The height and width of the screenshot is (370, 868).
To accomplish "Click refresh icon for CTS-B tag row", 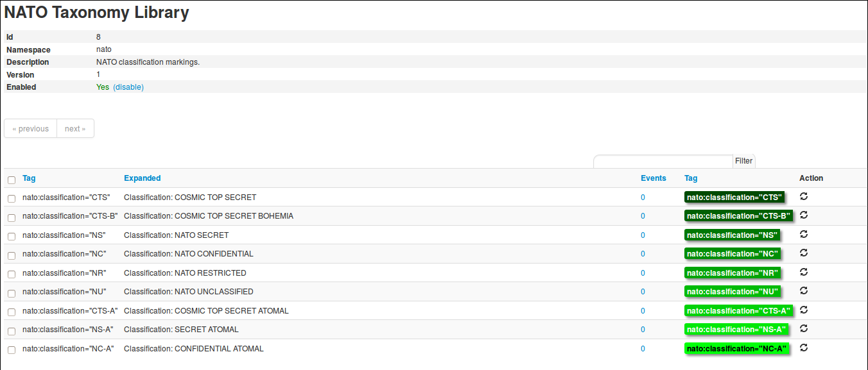I will click(803, 215).
